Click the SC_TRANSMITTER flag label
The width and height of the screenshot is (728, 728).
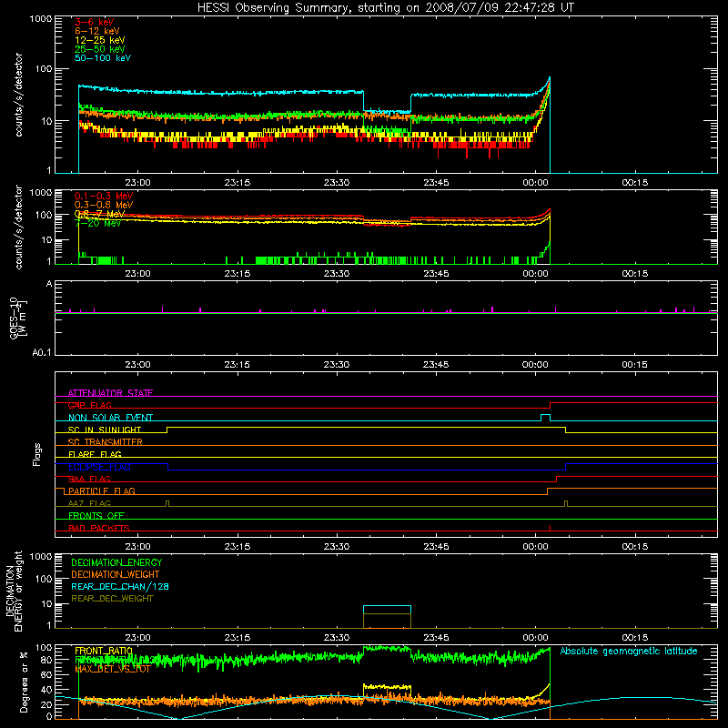105,442
